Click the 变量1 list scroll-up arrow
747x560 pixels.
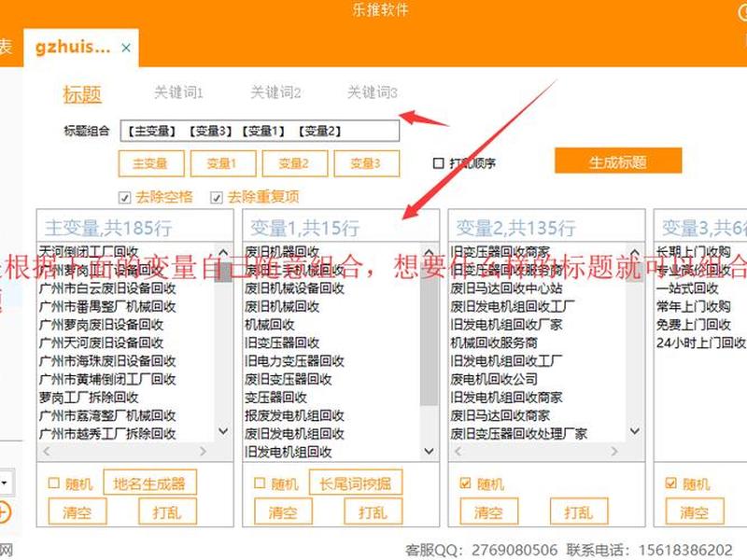pyautogui.click(x=429, y=252)
